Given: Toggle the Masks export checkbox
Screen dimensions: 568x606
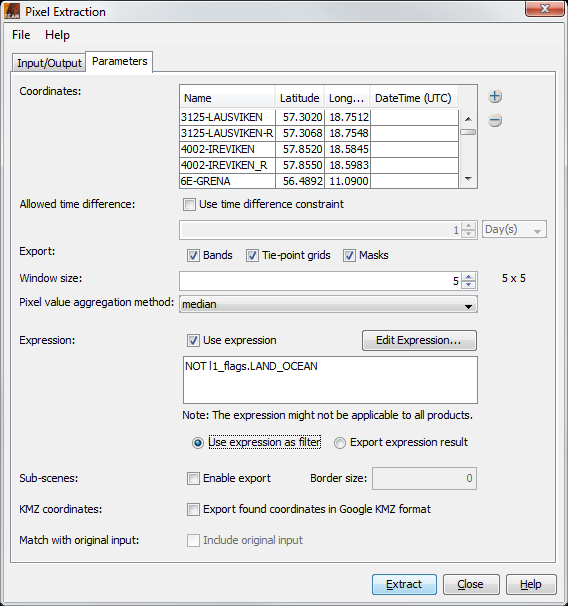Looking at the screenshot, I should [349, 255].
